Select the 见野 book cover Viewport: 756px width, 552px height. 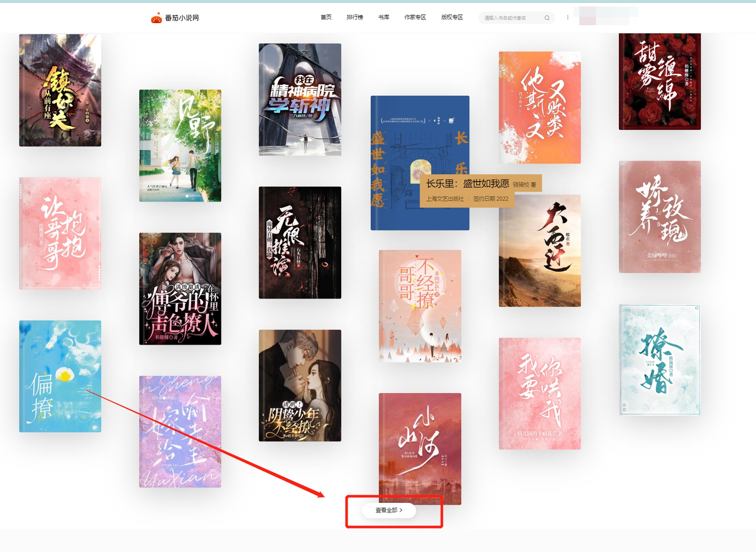coord(180,145)
